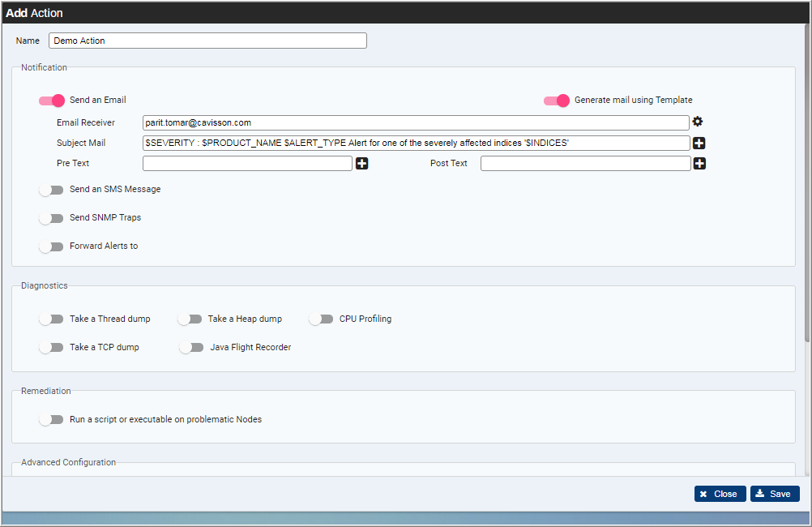This screenshot has height=527, width=812.
Task: Click the Post Text label
Action: (x=449, y=163)
